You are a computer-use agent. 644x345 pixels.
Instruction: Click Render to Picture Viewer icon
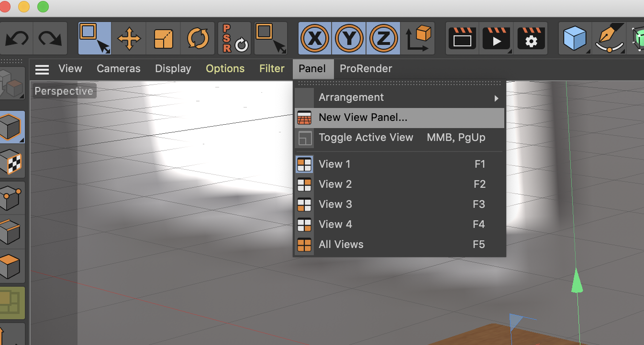pyautogui.click(x=496, y=38)
